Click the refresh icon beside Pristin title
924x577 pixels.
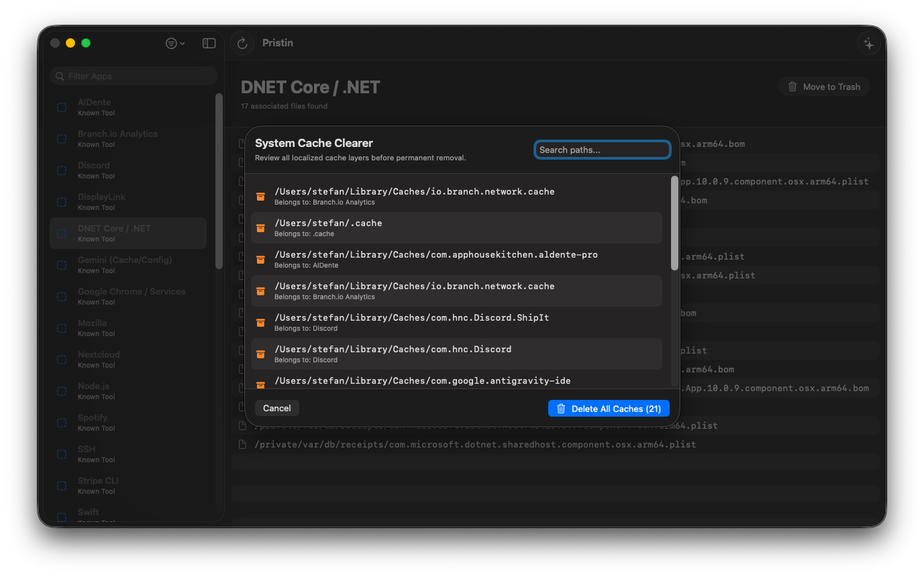tap(242, 43)
